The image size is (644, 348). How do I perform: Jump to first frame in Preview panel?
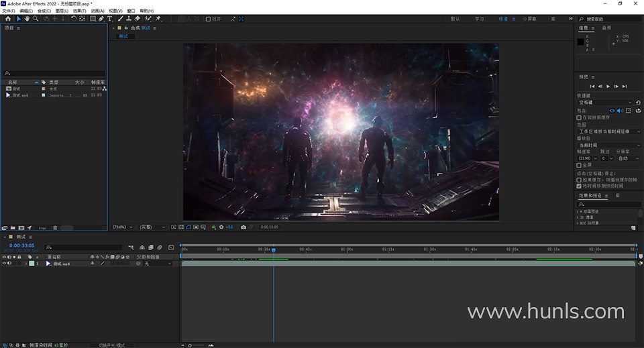(592, 86)
